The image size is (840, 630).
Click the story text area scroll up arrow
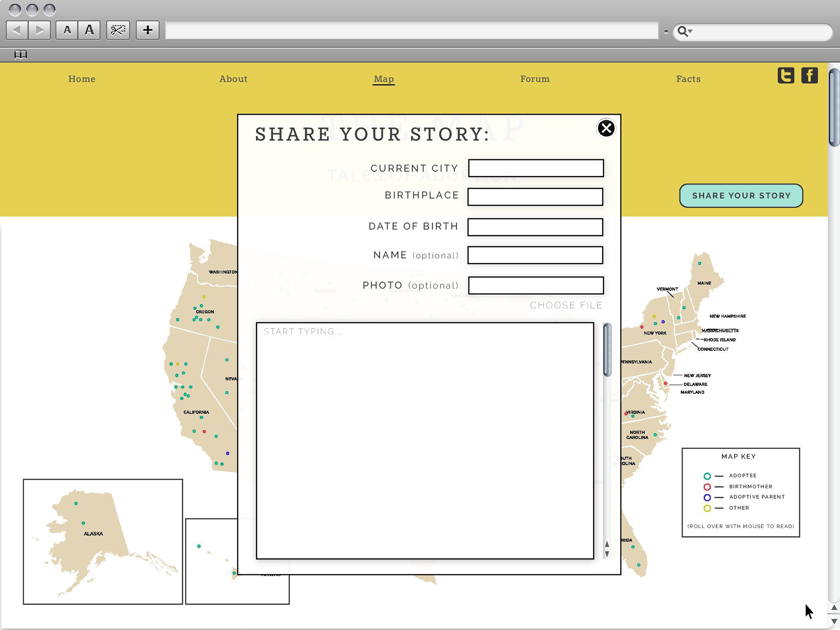[x=607, y=545]
